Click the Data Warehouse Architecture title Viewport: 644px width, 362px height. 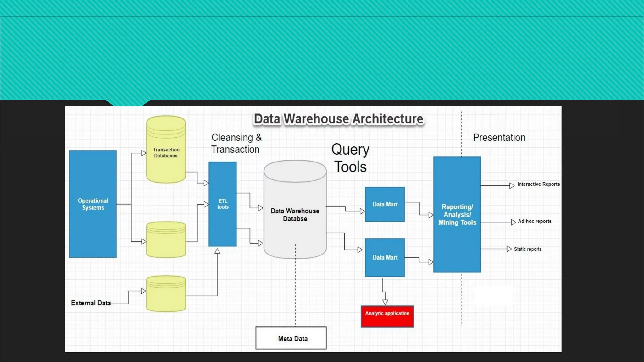tap(338, 119)
